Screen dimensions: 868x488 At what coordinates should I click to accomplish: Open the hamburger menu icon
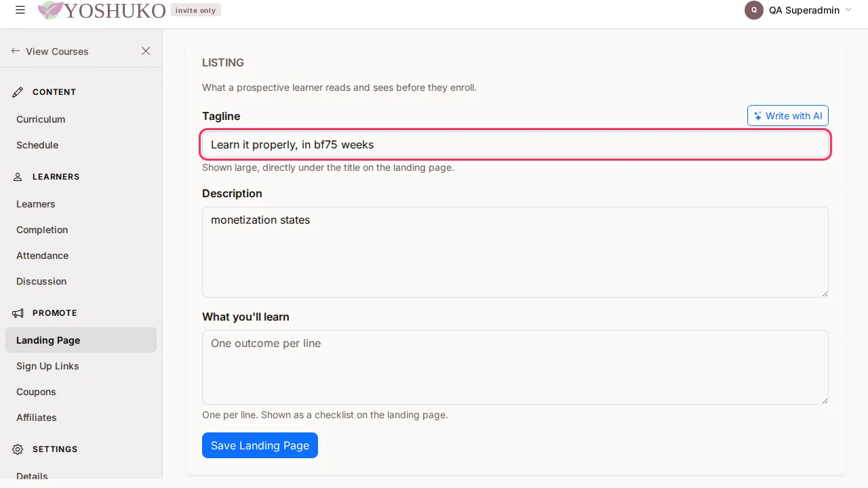[x=20, y=10]
